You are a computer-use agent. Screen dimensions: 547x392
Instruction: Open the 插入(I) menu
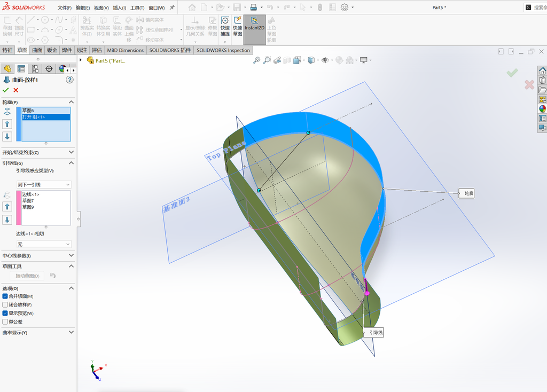(119, 7)
